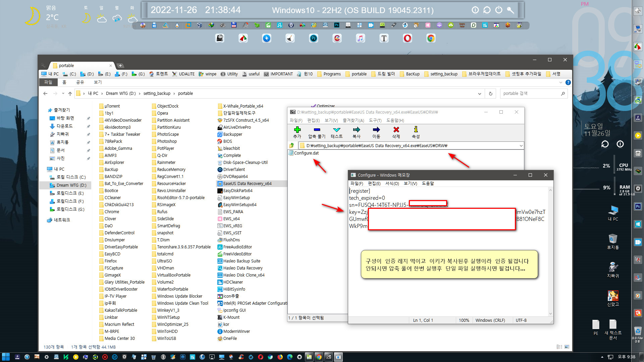This screenshot has height=362, width=644.
Task: Click the Windows Start button
Action: (x=6, y=357)
